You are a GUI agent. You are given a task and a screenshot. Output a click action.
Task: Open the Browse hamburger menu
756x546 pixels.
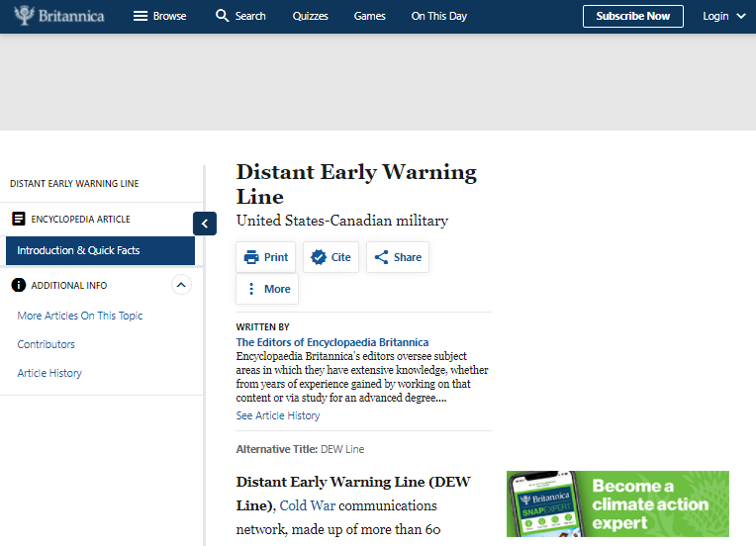[159, 16]
